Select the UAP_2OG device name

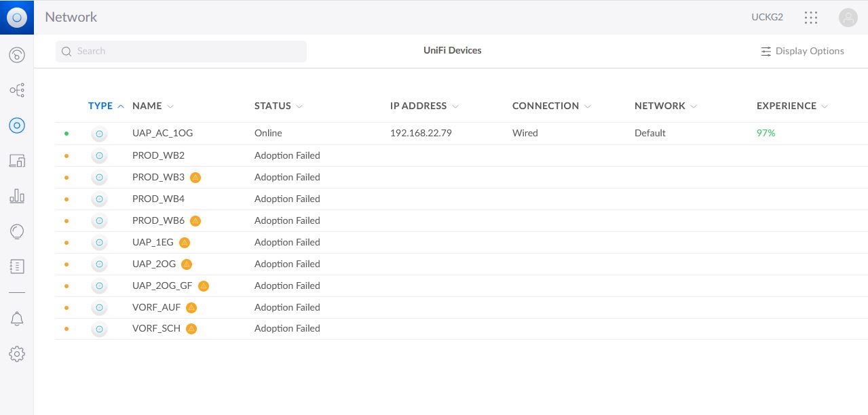(154, 264)
